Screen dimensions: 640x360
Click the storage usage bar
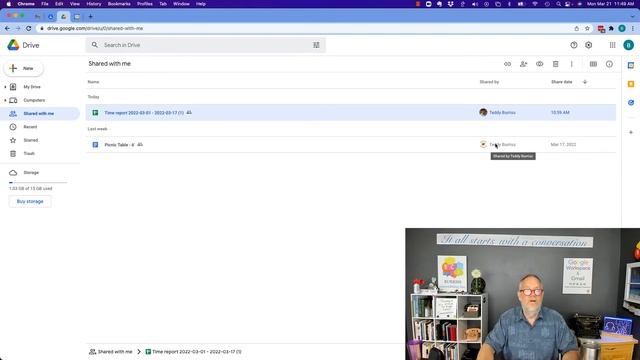click(x=38, y=182)
